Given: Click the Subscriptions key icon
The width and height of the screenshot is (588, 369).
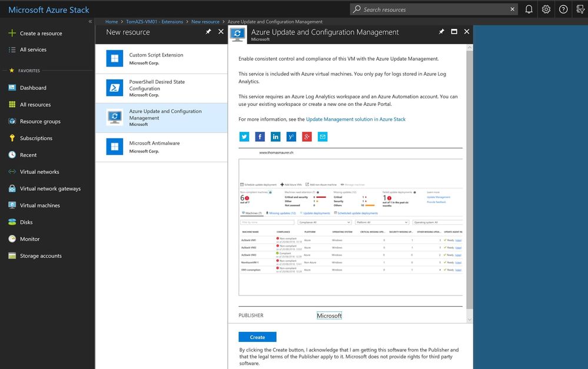Looking at the screenshot, I should pos(12,138).
